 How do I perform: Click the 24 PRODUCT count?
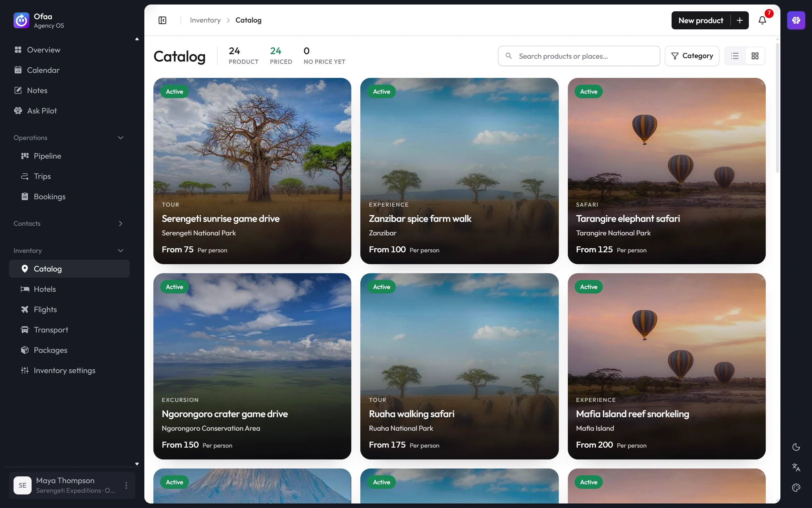tap(244, 55)
